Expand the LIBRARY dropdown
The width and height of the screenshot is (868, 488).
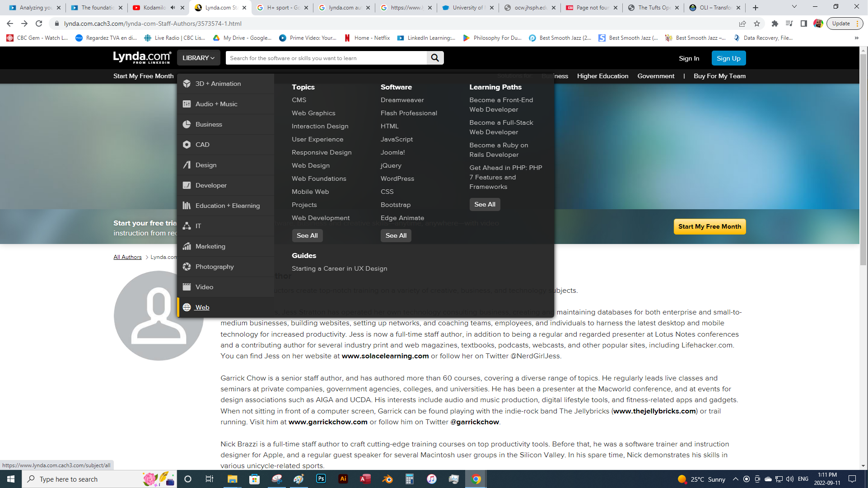[198, 58]
